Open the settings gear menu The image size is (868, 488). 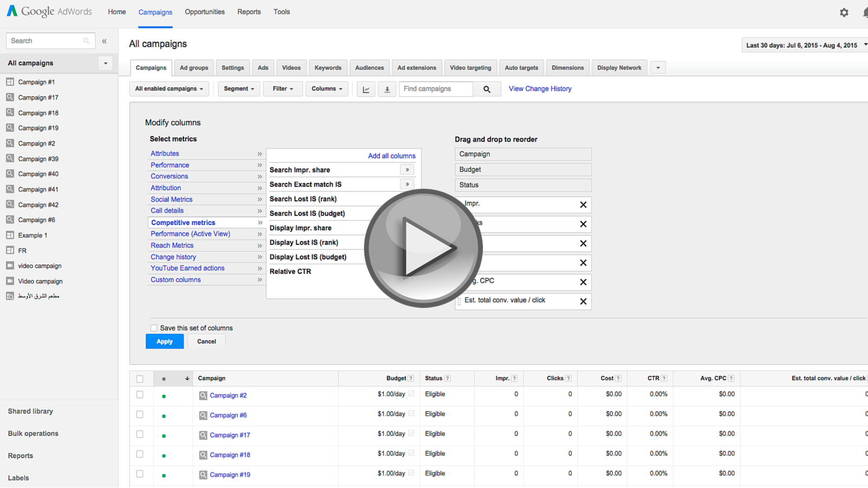tap(844, 12)
